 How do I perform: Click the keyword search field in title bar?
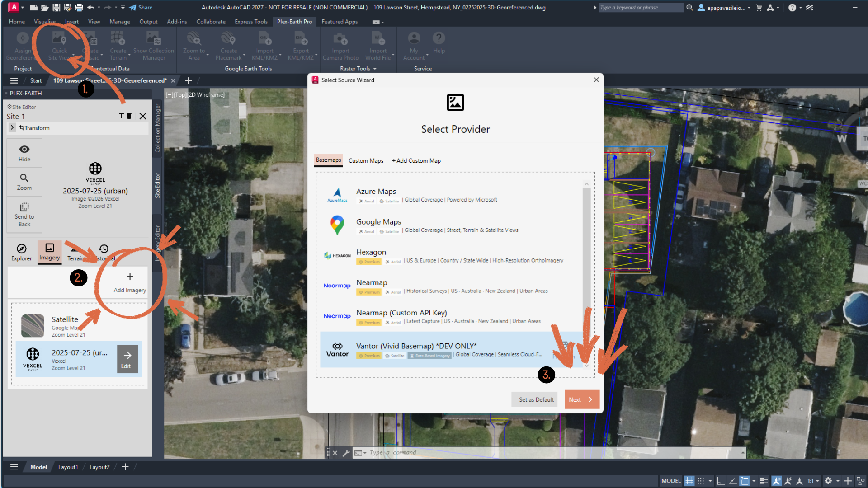641,8
